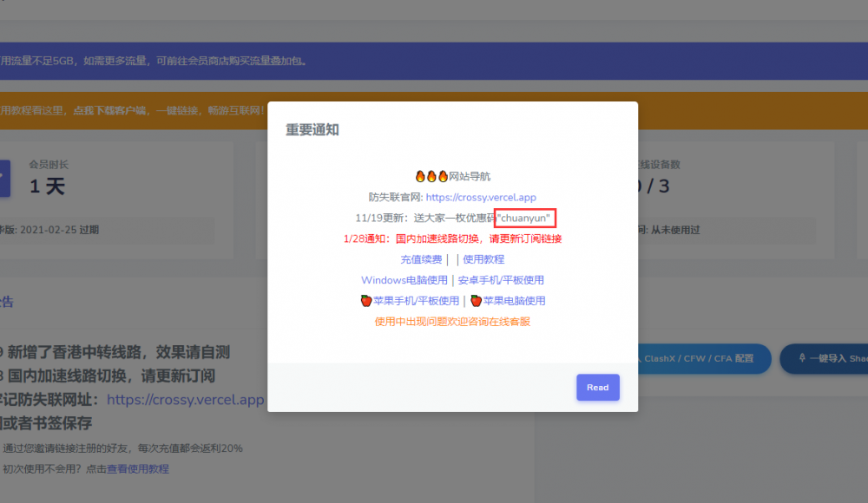868x503 pixels.
Task: Click the 一键导入 Shadowrocket button
Action: 829,358
